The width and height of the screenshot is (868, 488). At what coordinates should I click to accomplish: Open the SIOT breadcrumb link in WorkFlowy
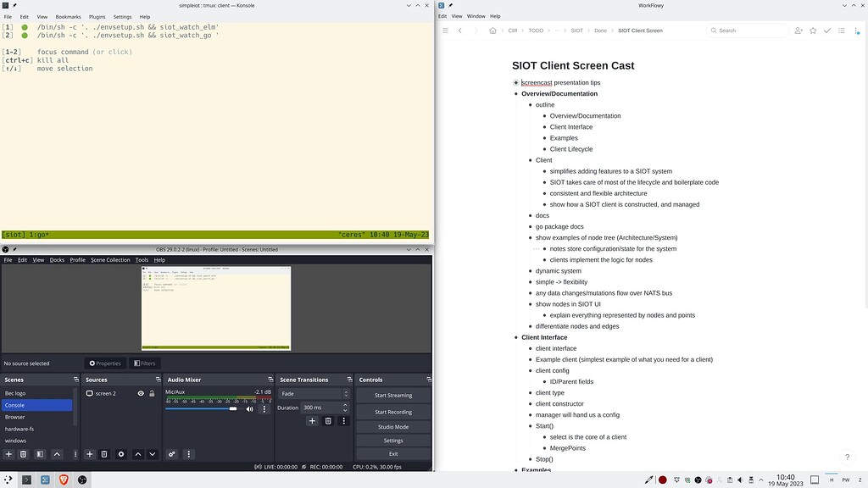[576, 30]
